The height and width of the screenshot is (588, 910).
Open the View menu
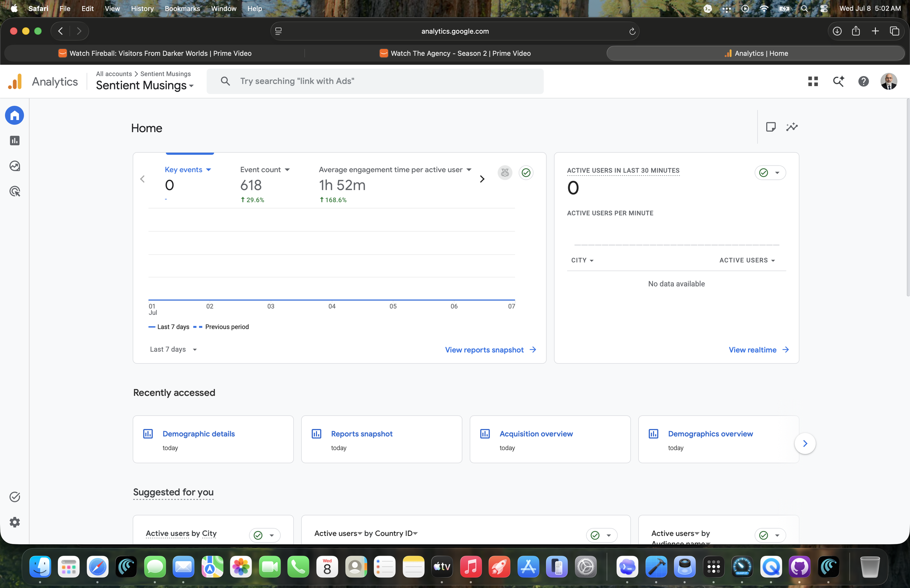[x=112, y=8]
